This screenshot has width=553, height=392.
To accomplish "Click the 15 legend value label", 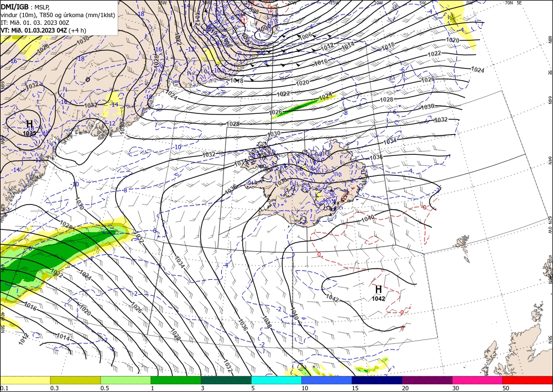I will [x=355, y=388].
